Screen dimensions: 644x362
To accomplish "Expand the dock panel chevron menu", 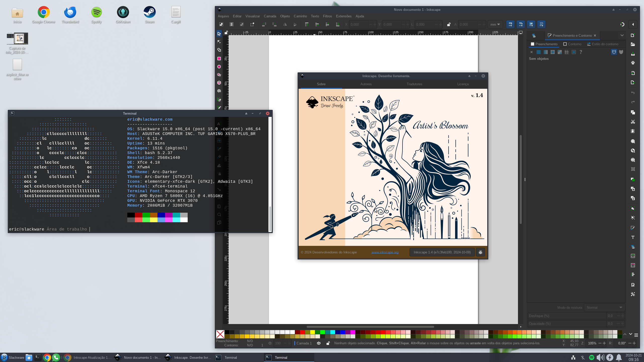I will pos(622,35).
